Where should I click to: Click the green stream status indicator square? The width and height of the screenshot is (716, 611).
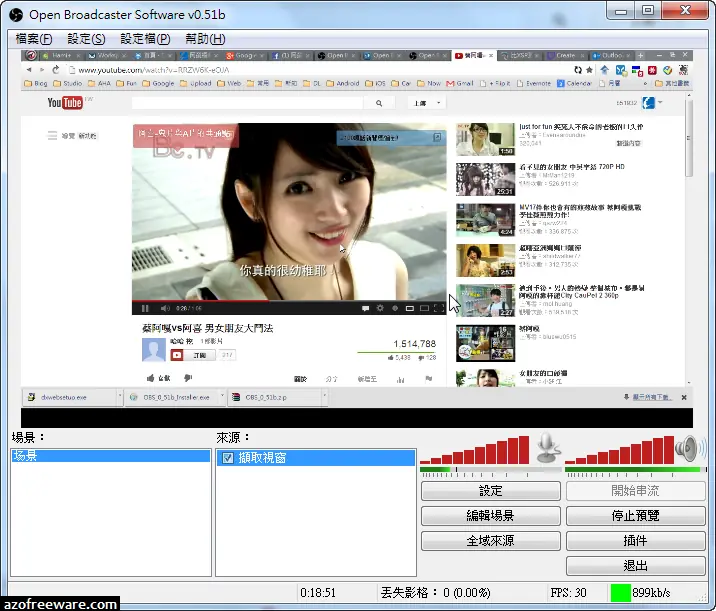[621, 593]
